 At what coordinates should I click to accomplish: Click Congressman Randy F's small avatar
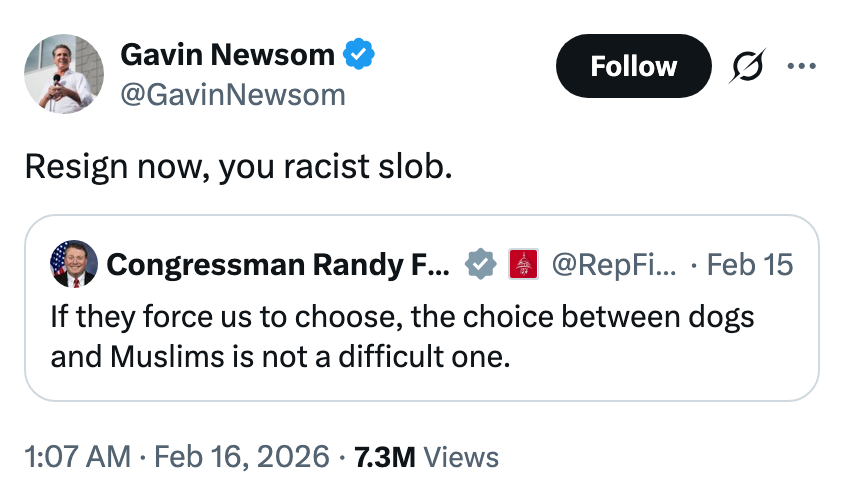[x=74, y=264]
